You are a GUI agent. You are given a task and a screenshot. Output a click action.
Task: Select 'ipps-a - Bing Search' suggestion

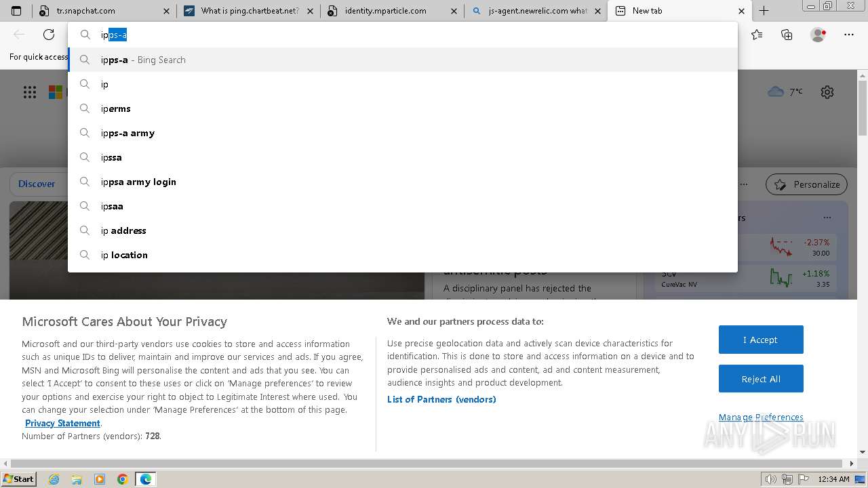(x=403, y=60)
